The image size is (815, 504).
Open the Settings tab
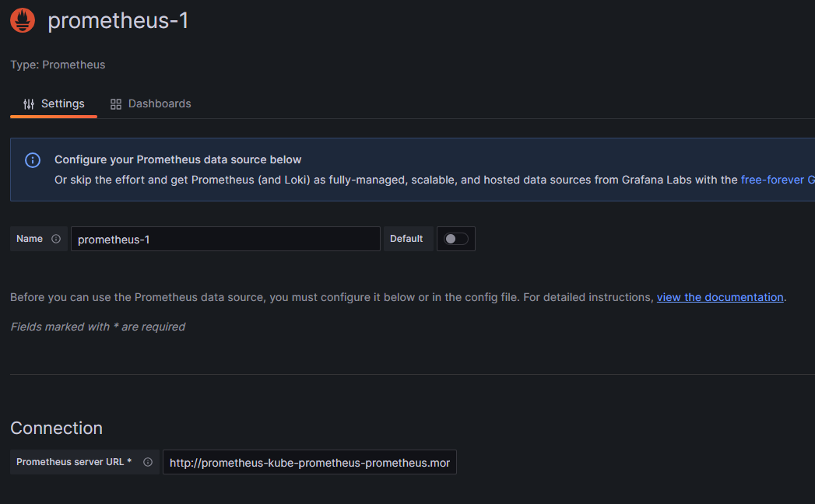click(54, 104)
